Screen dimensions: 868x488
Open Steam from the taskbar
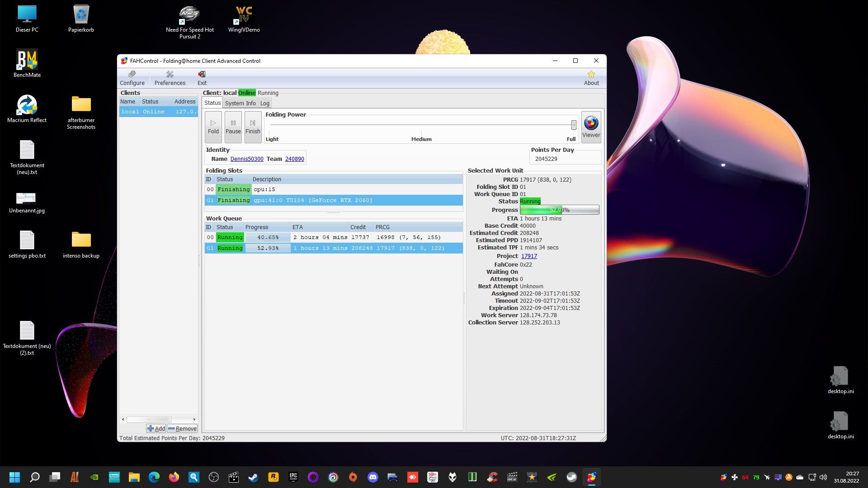[x=253, y=477]
